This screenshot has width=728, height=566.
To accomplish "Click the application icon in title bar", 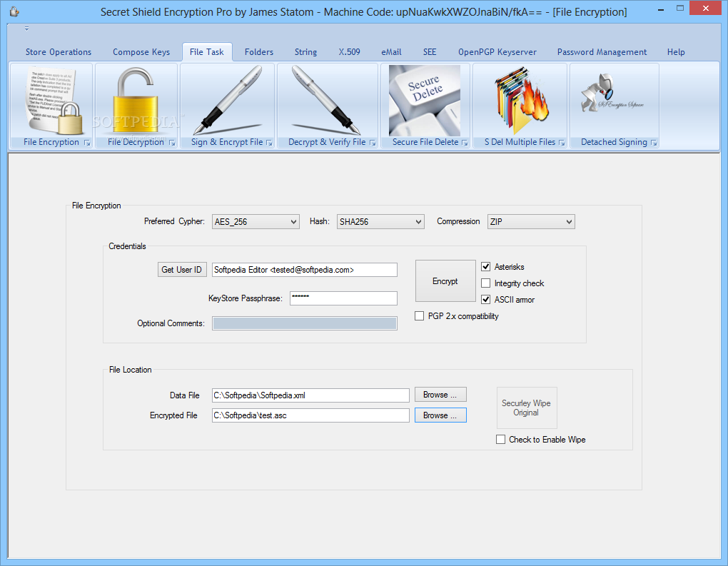I will pyautogui.click(x=14, y=11).
